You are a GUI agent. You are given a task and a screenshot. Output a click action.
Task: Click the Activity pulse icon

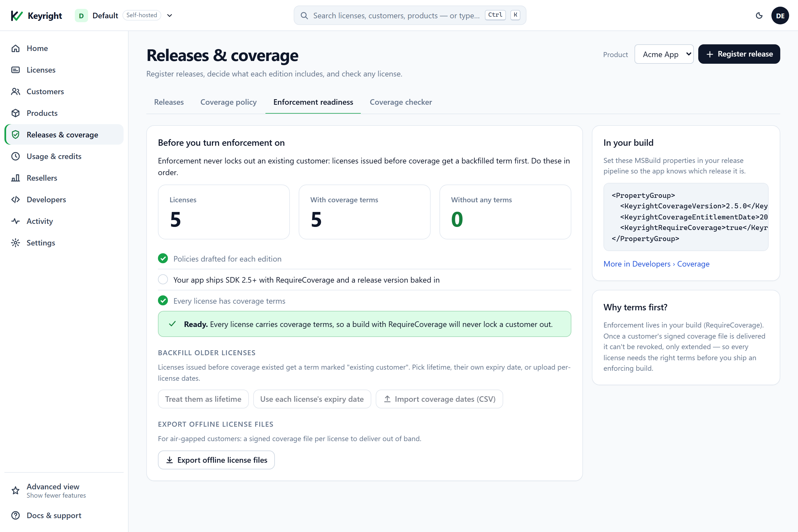click(16, 221)
